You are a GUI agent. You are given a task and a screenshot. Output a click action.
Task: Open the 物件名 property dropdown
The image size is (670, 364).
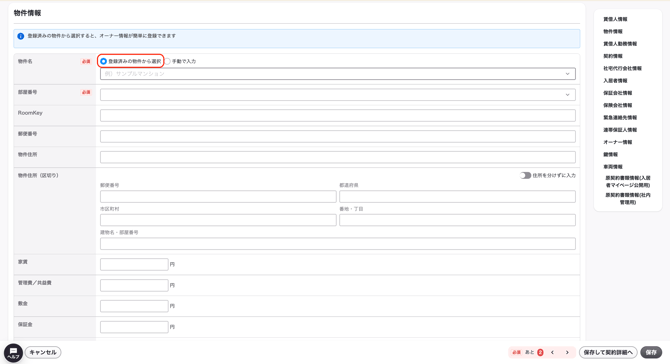tap(338, 74)
